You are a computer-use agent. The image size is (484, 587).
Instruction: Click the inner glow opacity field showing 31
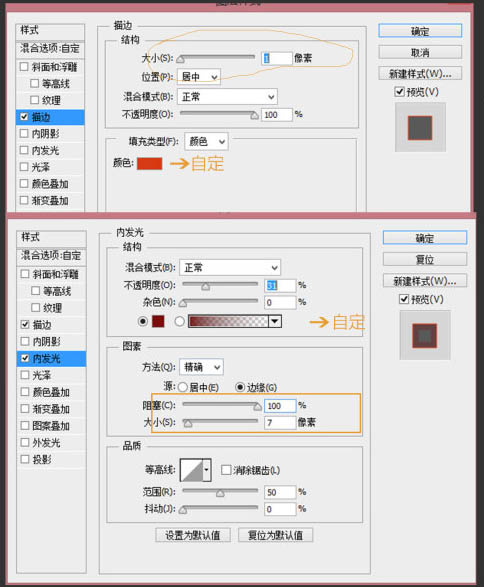point(280,286)
